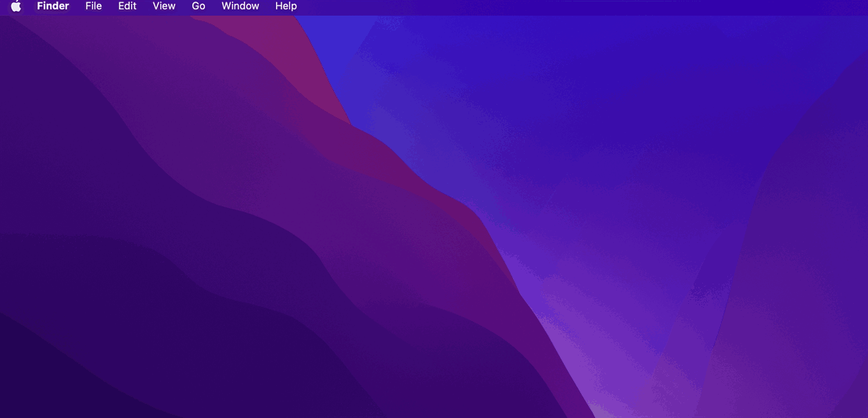868x418 pixels.
Task: Click the Apple logo icon
Action: 16,6
